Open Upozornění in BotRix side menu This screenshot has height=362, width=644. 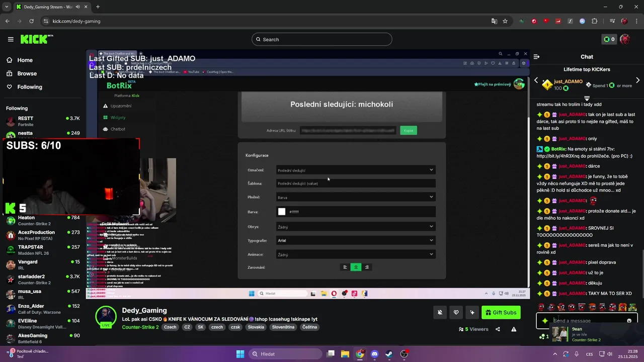pyautogui.click(x=117, y=106)
